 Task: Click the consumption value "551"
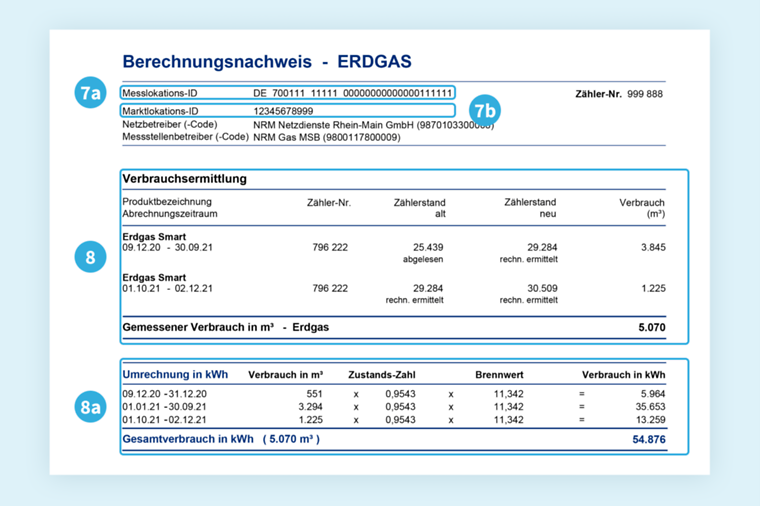pyautogui.click(x=314, y=394)
